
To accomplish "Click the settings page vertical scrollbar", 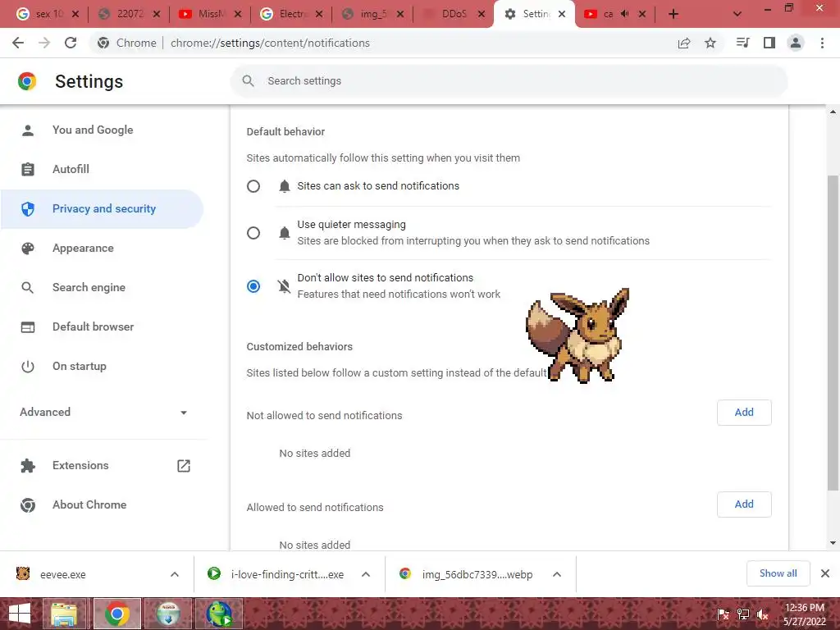I will (833, 333).
